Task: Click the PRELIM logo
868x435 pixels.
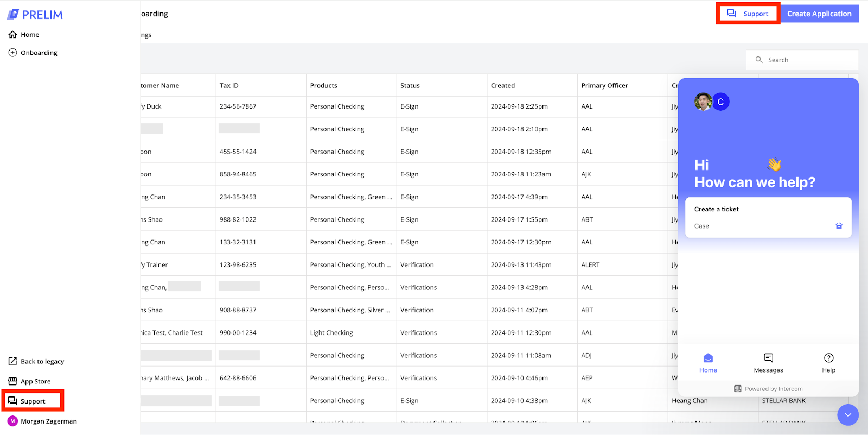Action: (x=35, y=15)
